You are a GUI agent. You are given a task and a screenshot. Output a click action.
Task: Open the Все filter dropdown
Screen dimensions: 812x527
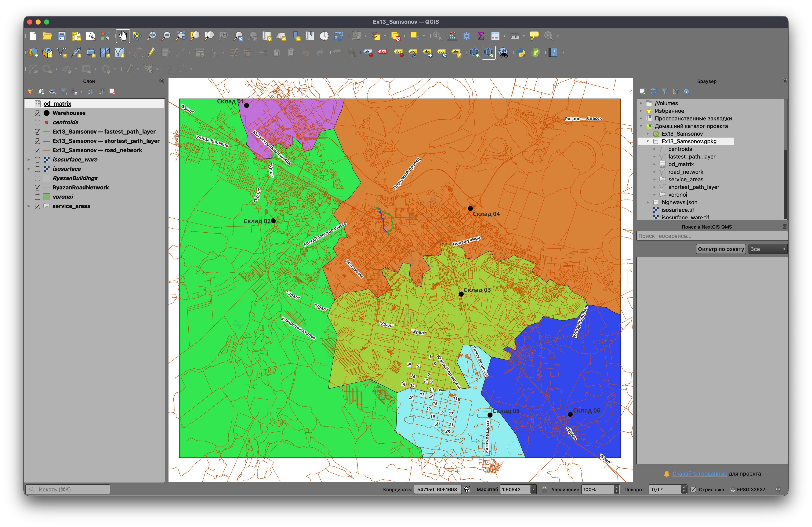coord(768,249)
